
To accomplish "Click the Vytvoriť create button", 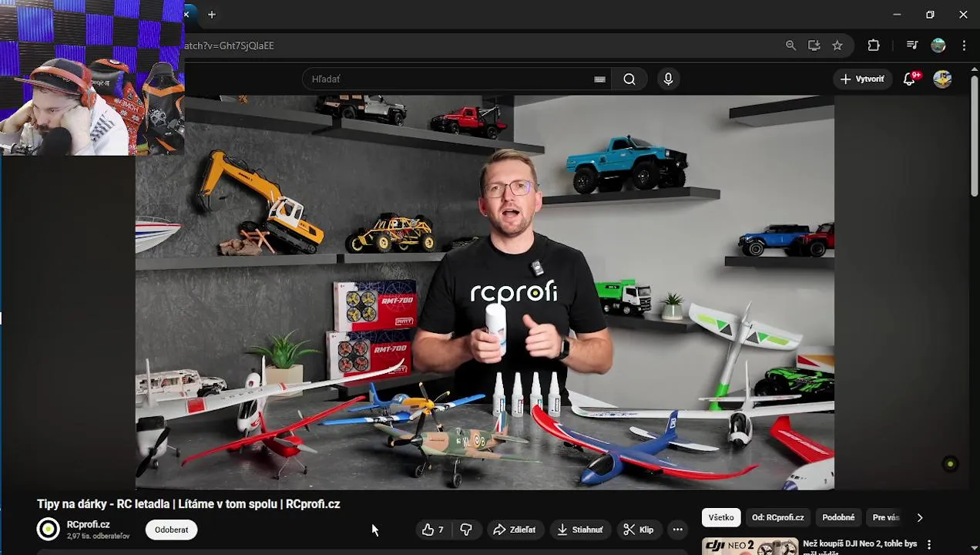I will click(862, 79).
